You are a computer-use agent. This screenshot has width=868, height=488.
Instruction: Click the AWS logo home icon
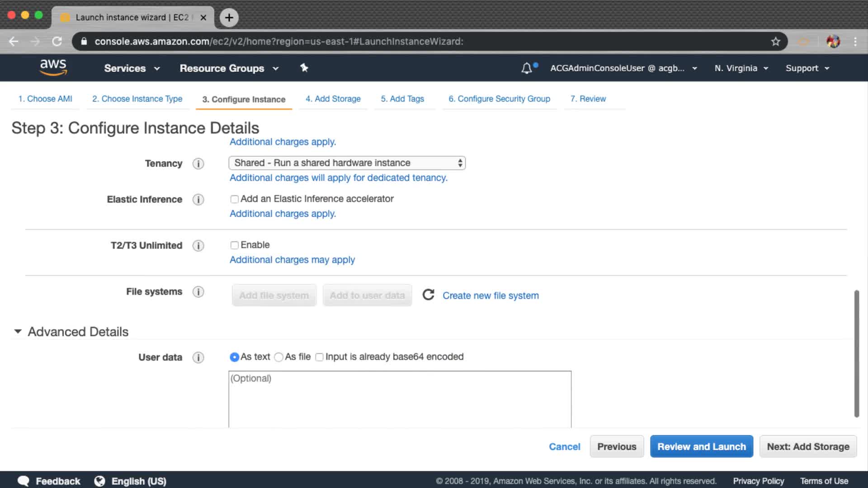tap(53, 67)
